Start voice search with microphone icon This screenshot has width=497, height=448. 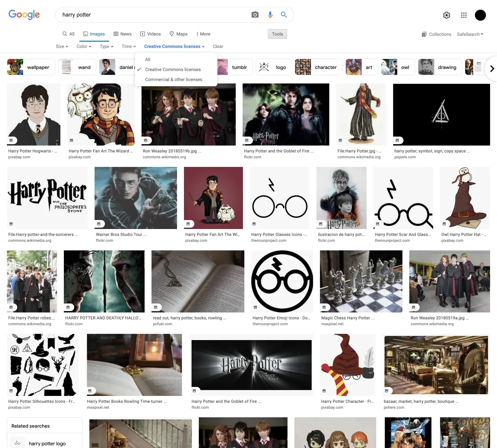pos(270,14)
